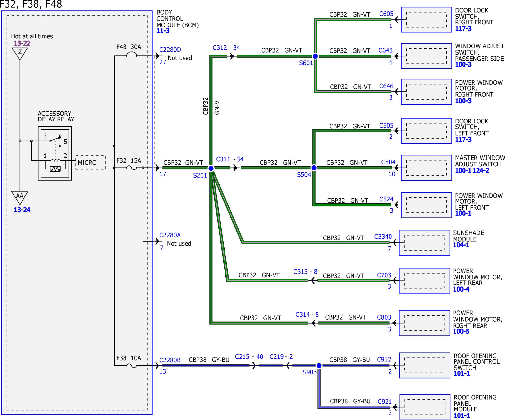505x420 pixels.
Task: Click connector label C921
Action: 385,402
